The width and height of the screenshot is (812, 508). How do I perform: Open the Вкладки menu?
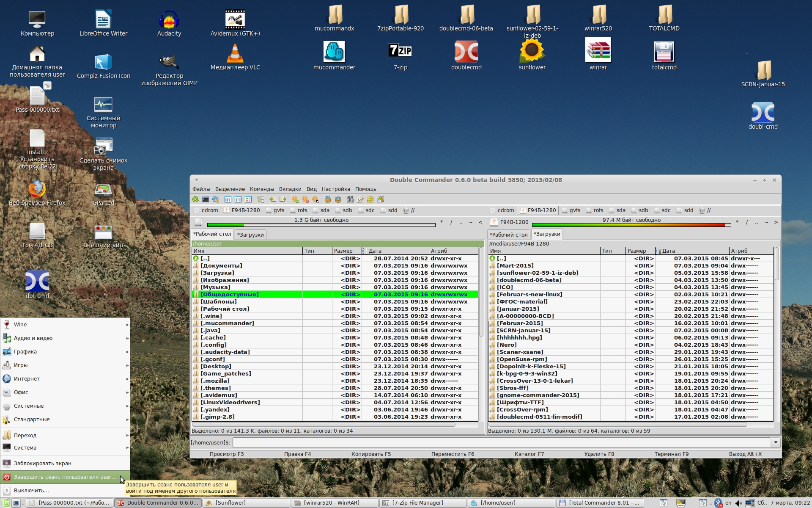[x=290, y=189]
